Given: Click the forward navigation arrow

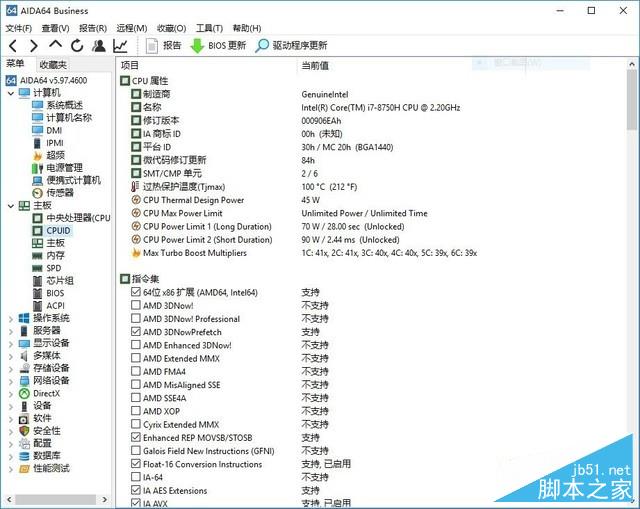Looking at the screenshot, I should [x=33, y=45].
